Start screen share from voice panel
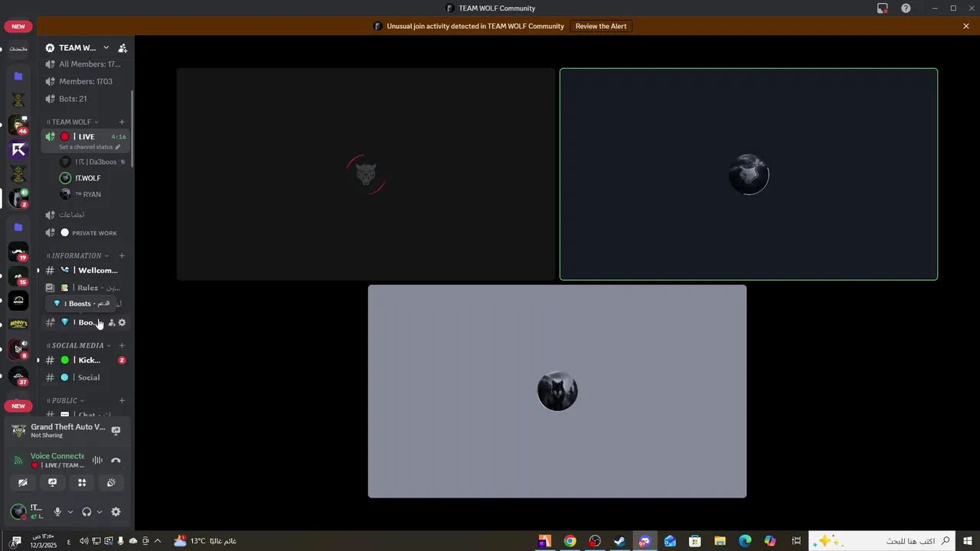980x551 pixels. pyautogui.click(x=52, y=482)
